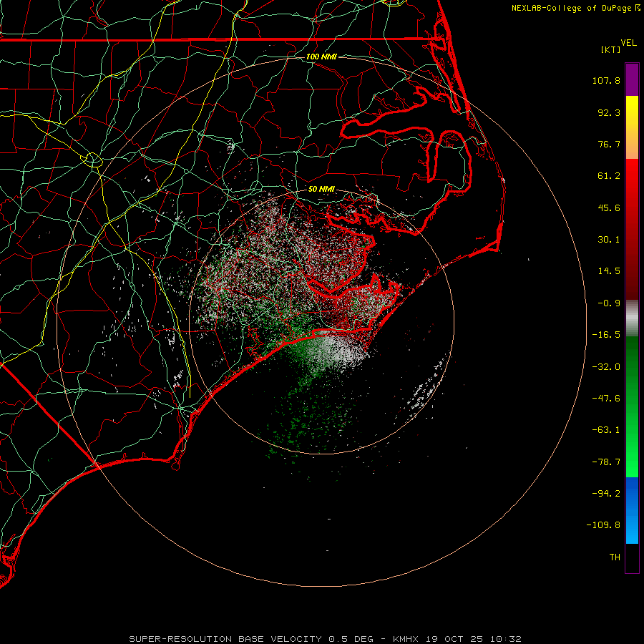Select the 76.7 scale label
This screenshot has height=644, width=644.
[x=609, y=144]
